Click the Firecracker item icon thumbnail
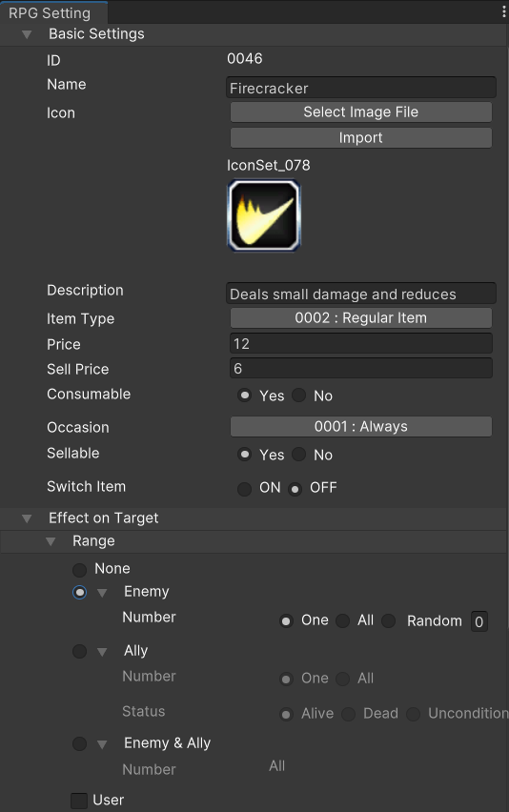Screen dimensions: 509x812 pyautogui.click(x=264, y=215)
